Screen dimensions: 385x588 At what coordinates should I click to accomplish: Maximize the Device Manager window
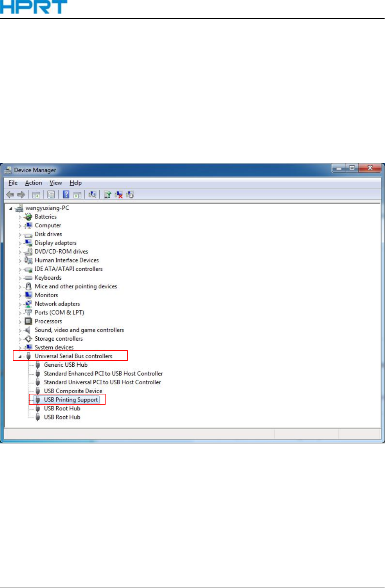coord(352,168)
